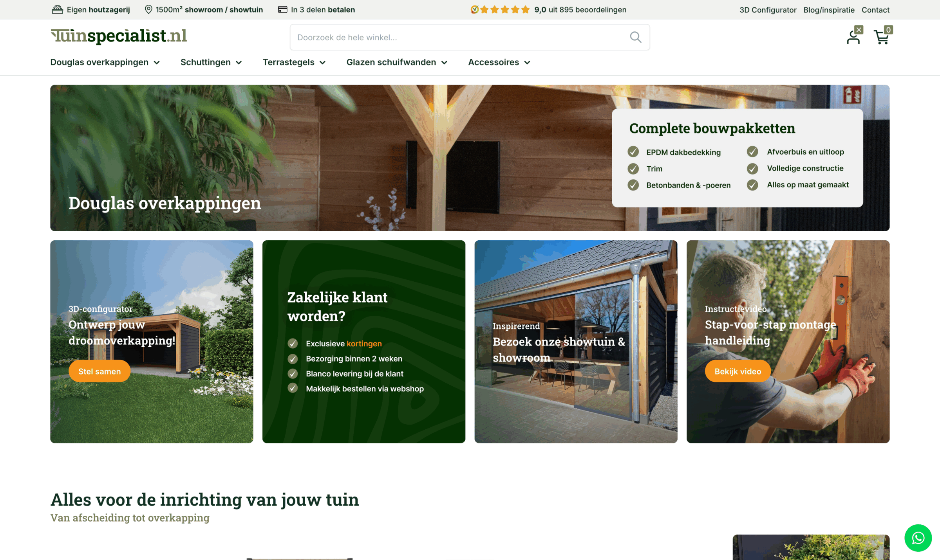
Task: Click checkmark beside Alles op maat gemaakt
Action: [x=752, y=185]
